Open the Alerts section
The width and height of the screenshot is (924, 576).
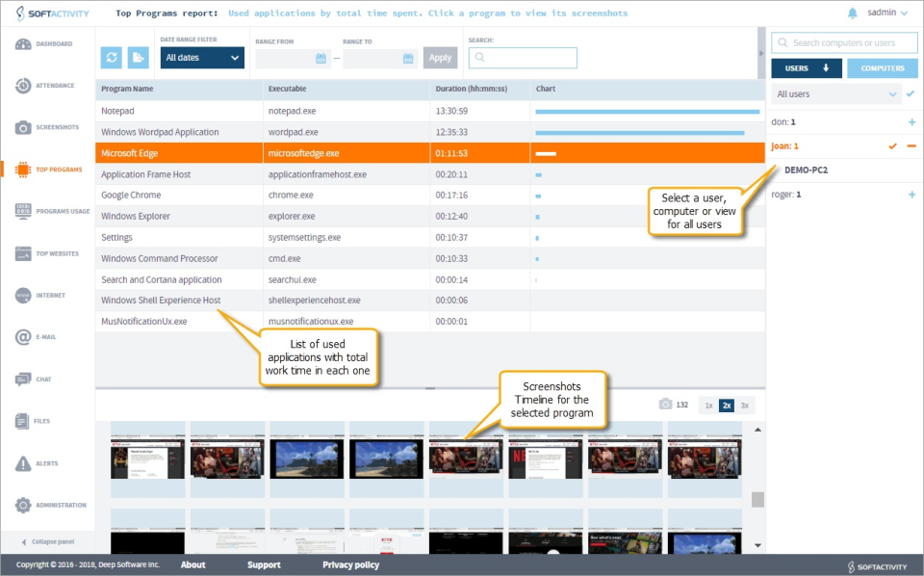tap(46, 463)
